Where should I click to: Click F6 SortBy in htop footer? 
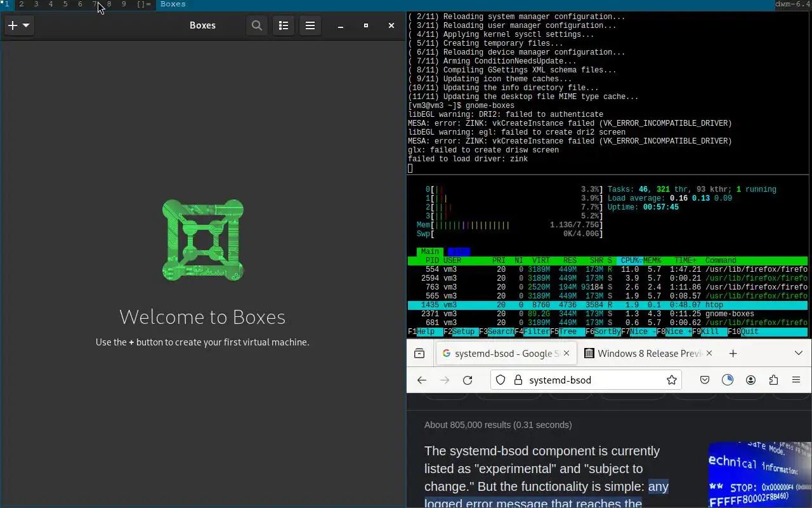(603, 331)
